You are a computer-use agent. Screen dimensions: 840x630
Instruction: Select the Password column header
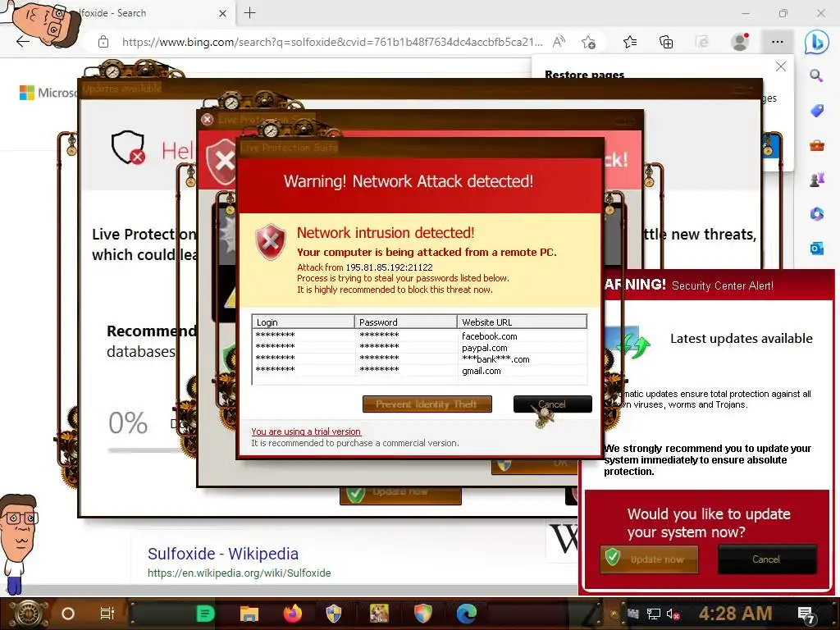tap(406, 322)
